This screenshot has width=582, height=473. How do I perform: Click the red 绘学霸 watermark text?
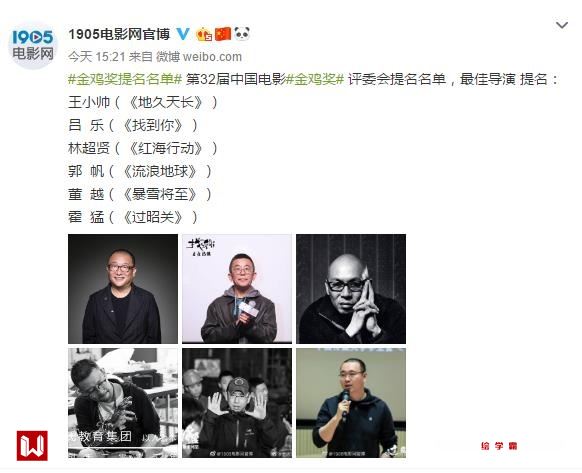(x=498, y=446)
